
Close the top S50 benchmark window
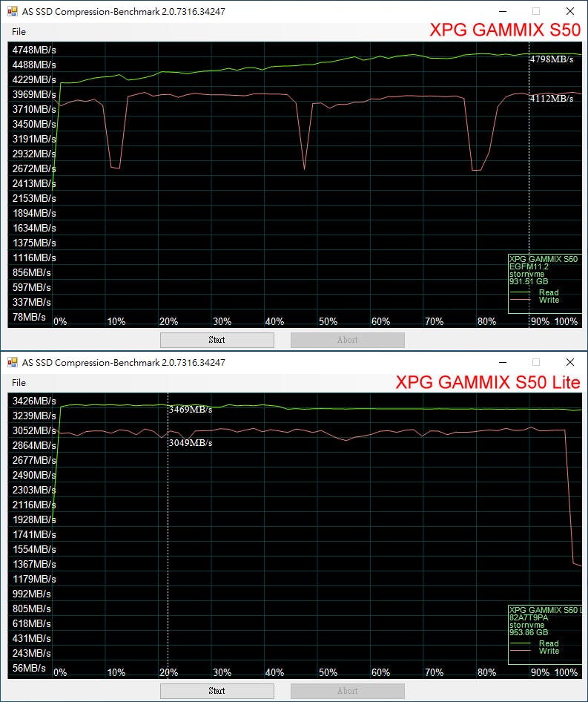(x=569, y=11)
